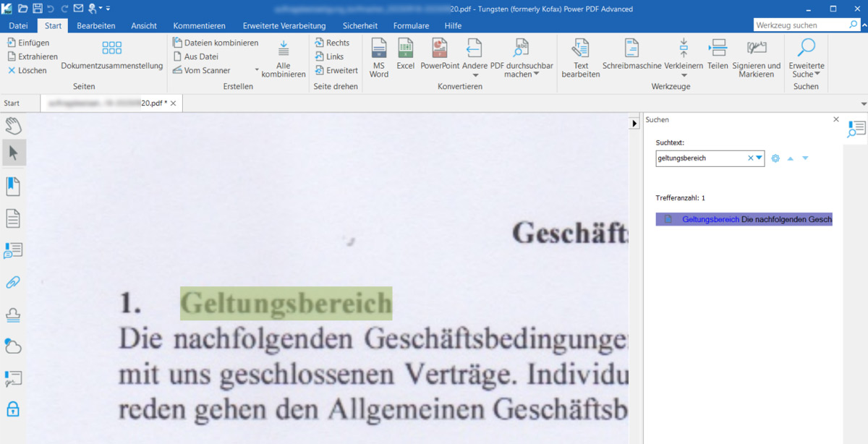
Task: Select the Geltungsbereich search result
Action: 744,219
